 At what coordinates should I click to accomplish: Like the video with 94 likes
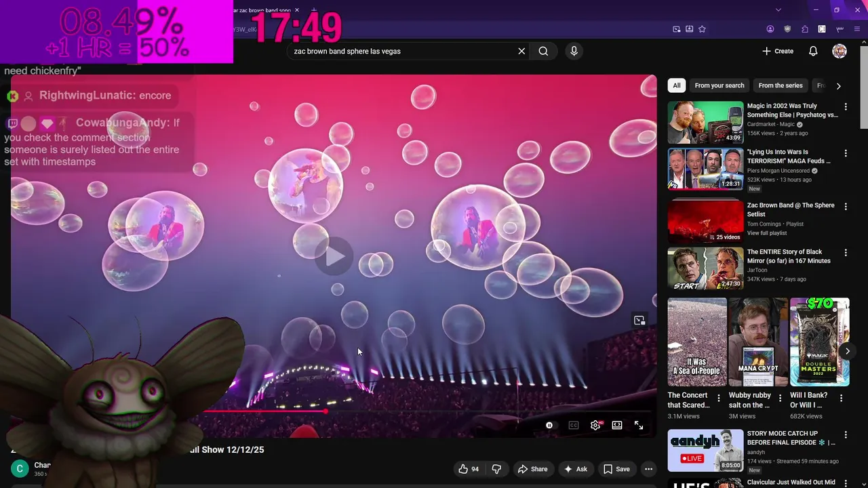(x=469, y=469)
